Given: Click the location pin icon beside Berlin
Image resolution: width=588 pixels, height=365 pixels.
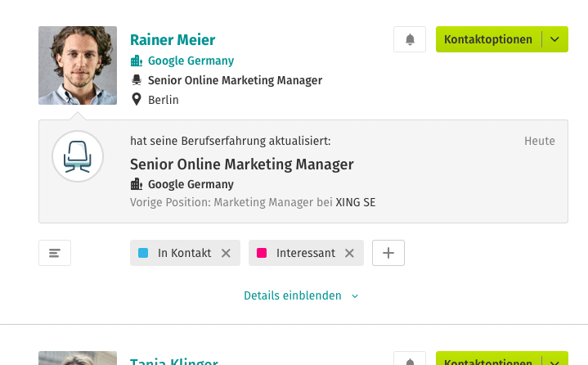Looking at the screenshot, I should point(137,99).
